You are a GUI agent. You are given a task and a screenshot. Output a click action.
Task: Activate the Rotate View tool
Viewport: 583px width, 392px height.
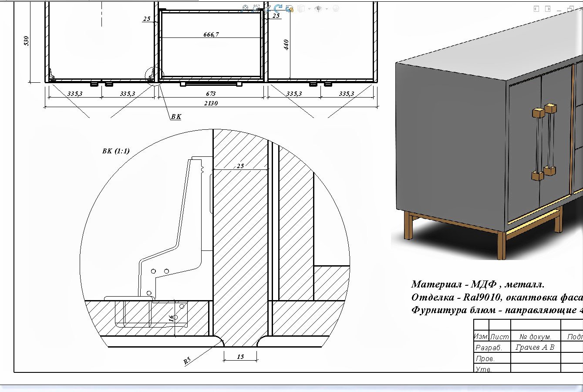point(278,8)
